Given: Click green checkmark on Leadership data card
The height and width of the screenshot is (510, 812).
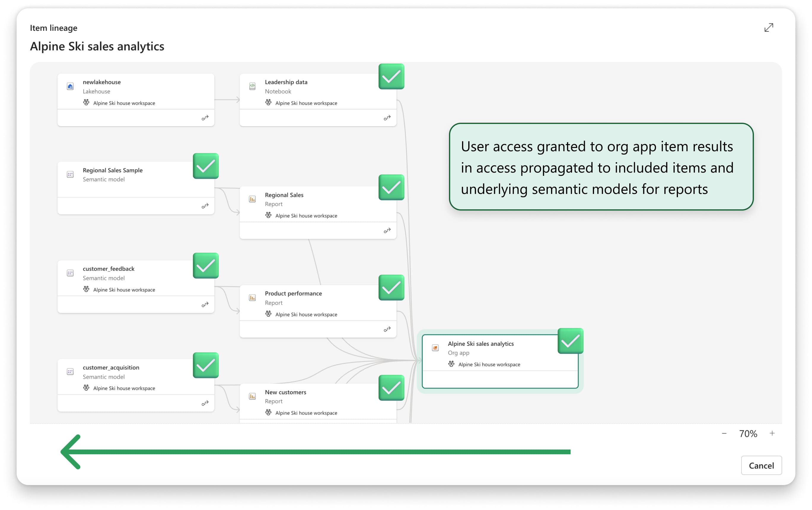Looking at the screenshot, I should point(391,76).
